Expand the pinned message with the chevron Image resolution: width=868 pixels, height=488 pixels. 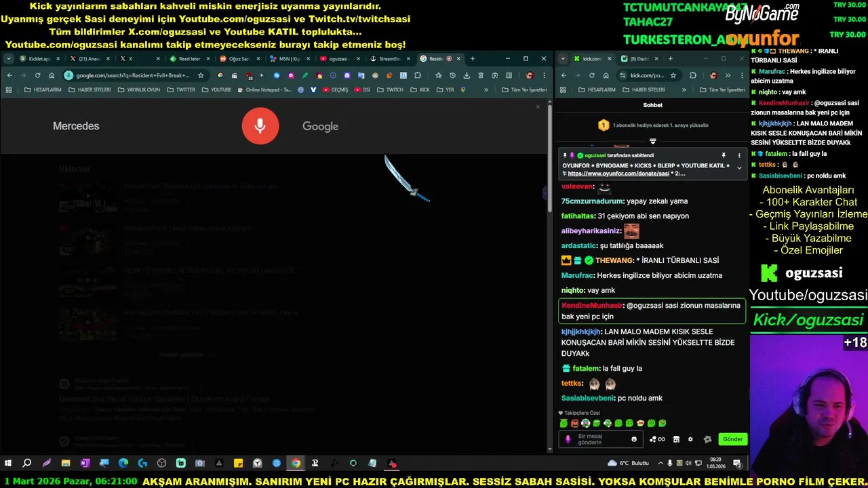point(739,167)
